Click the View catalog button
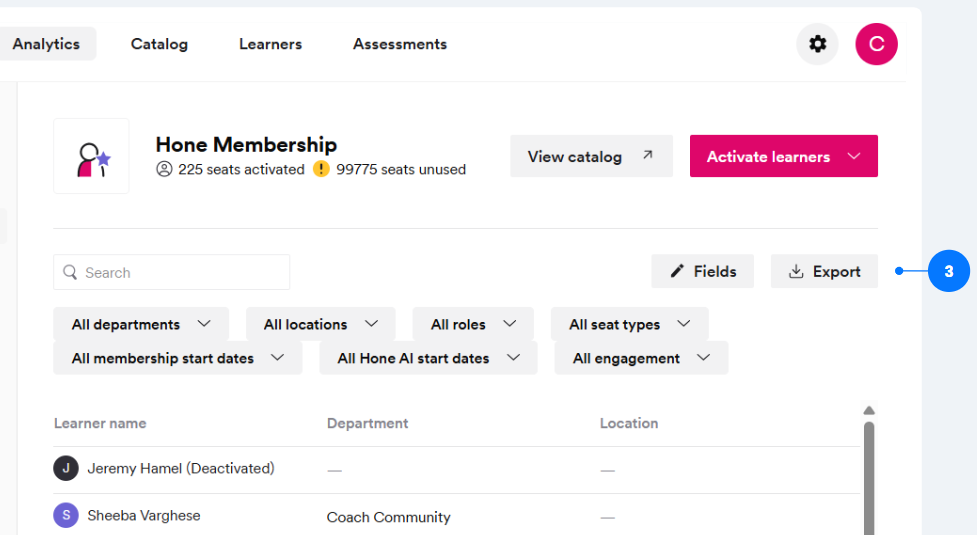Screen dimensions: 977x535 click(x=591, y=156)
